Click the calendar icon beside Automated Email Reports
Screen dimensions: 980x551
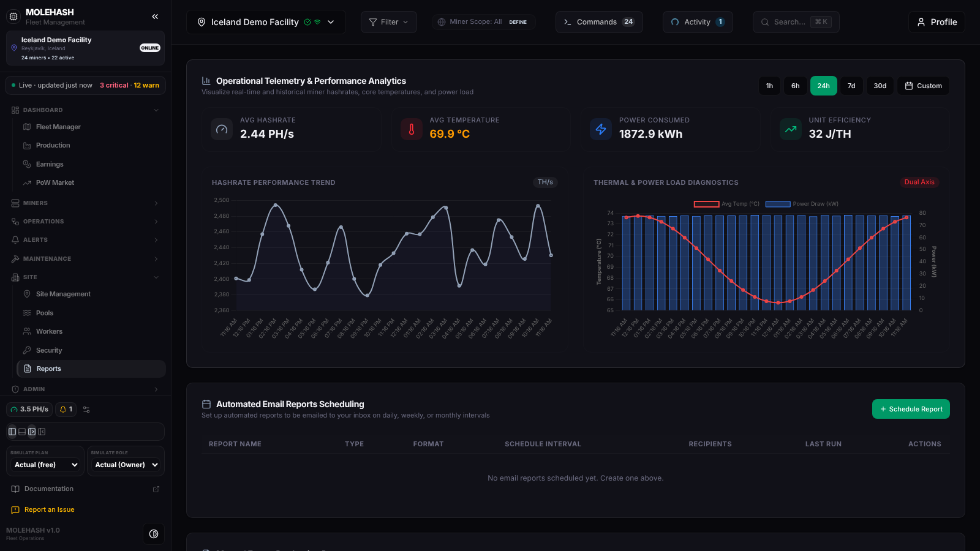[206, 404]
